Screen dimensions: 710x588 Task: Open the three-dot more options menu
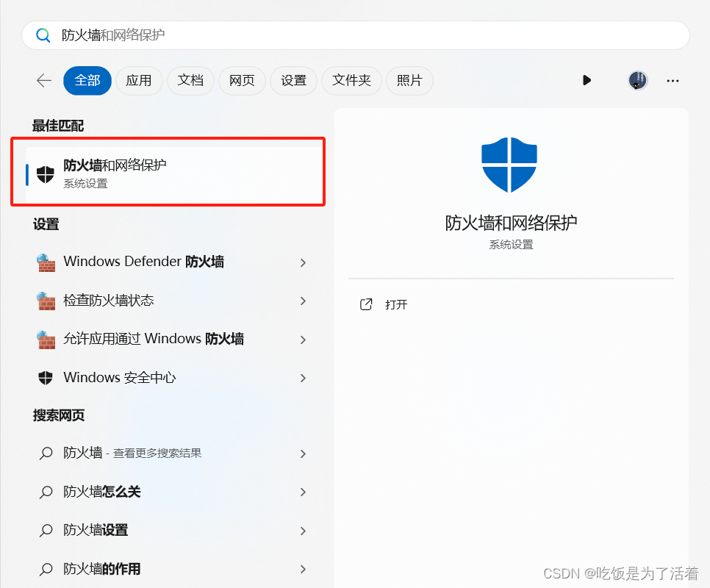click(x=673, y=81)
